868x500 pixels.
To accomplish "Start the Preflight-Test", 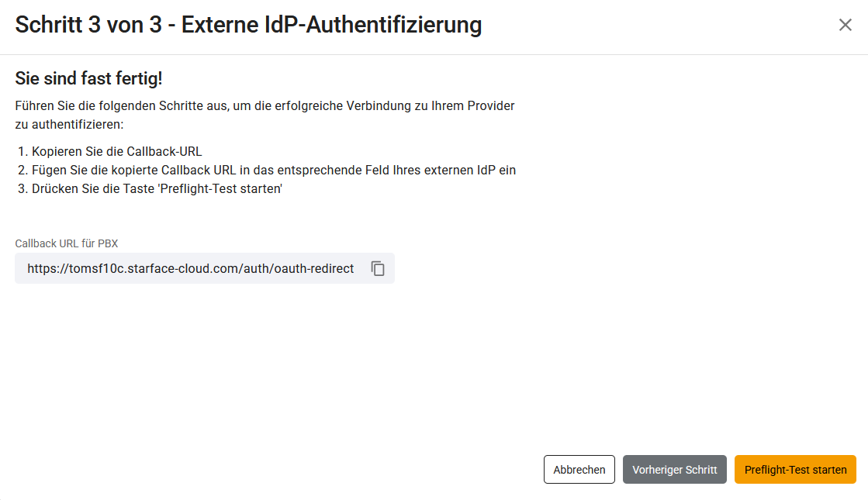I will click(x=795, y=470).
